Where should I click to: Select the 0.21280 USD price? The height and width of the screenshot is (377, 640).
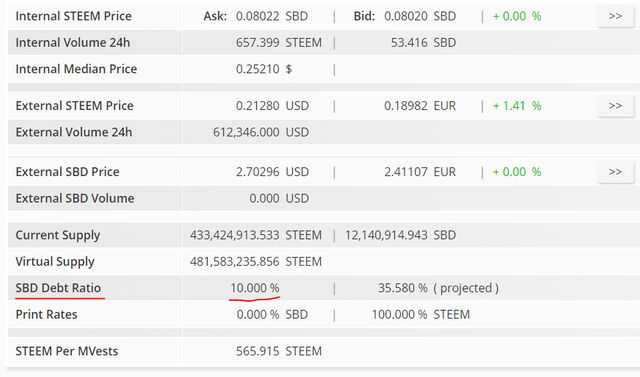272,106
